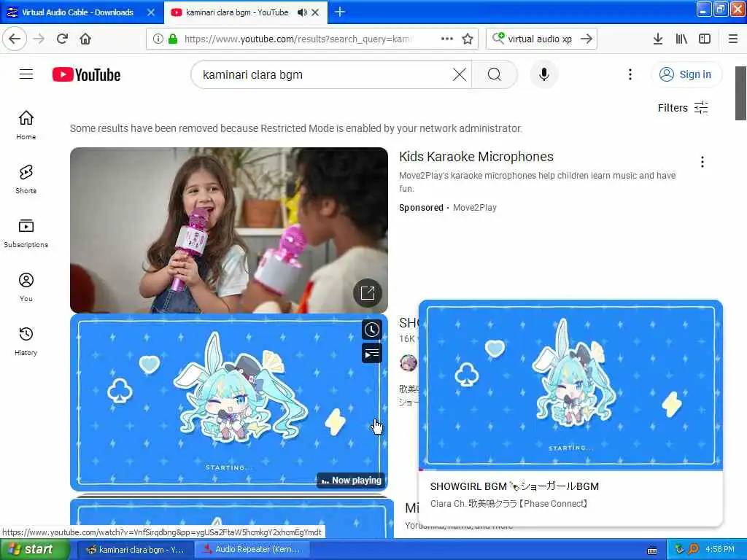Bookmark this page with the star
The width and height of the screenshot is (747, 560).
[x=468, y=39]
